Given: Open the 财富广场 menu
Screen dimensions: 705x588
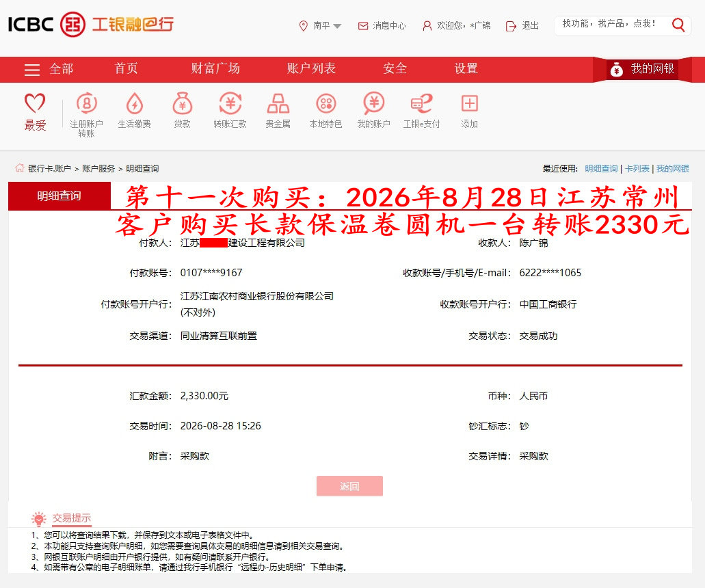Looking at the screenshot, I should [x=215, y=68].
